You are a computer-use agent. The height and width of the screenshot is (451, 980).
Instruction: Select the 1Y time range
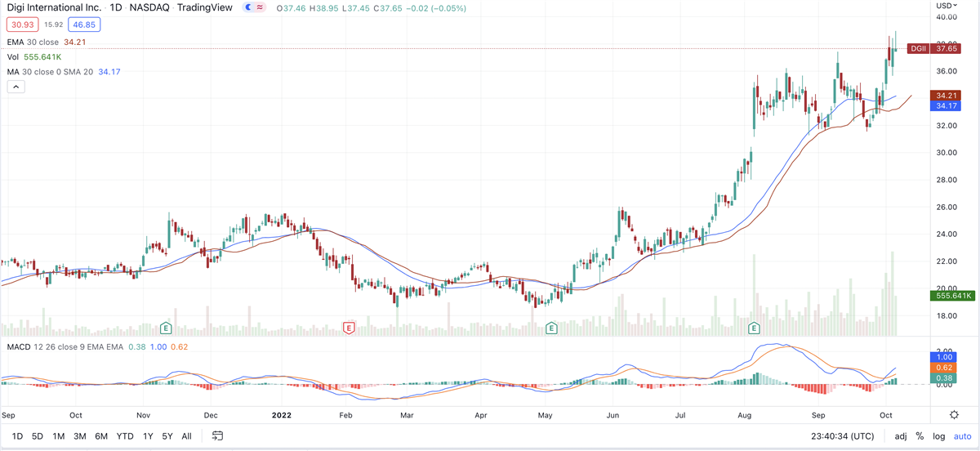[x=148, y=436]
